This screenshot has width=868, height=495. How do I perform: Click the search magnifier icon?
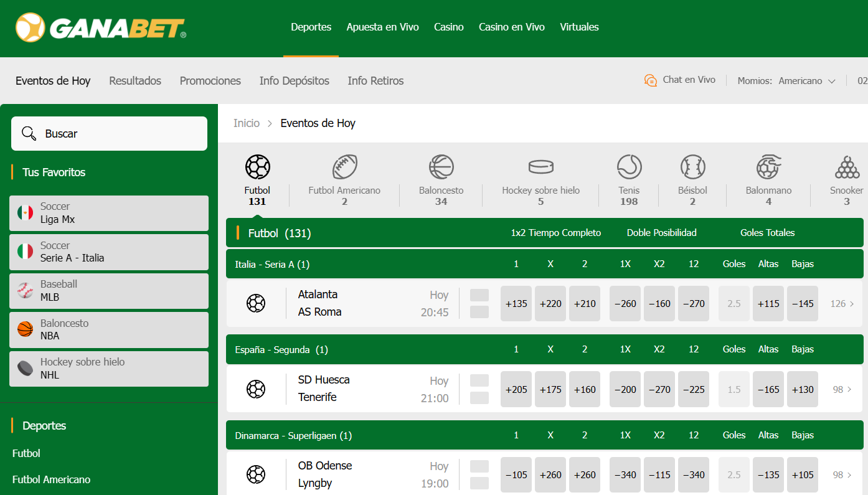point(29,133)
